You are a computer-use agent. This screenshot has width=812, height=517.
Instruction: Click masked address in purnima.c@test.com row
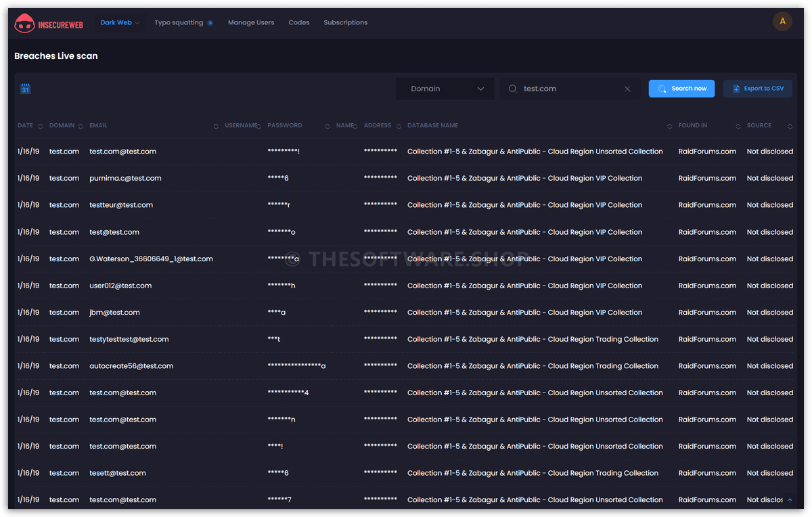(x=380, y=179)
